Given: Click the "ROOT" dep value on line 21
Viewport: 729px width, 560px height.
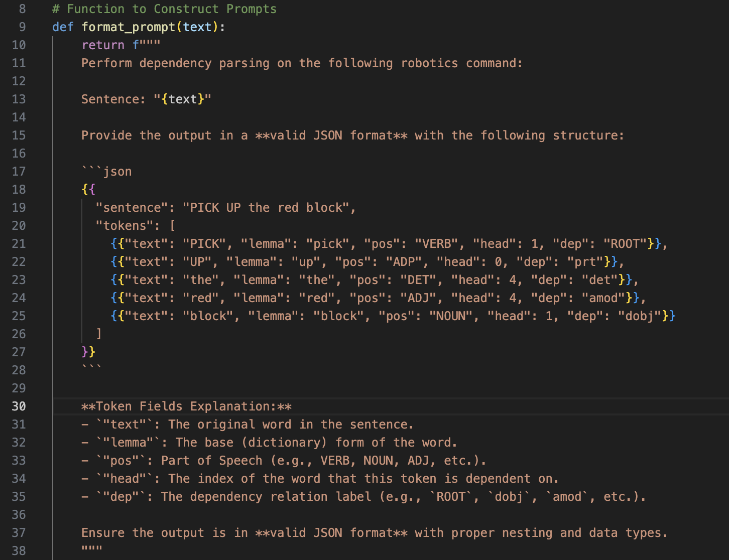Looking at the screenshot, I should pos(625,244).
